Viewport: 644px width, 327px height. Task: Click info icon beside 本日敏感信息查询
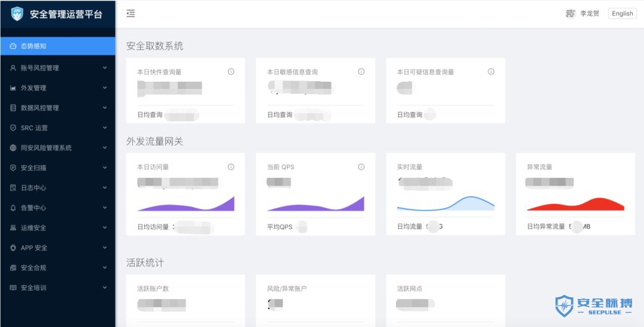pyautogui.click(x=361, y=72)
